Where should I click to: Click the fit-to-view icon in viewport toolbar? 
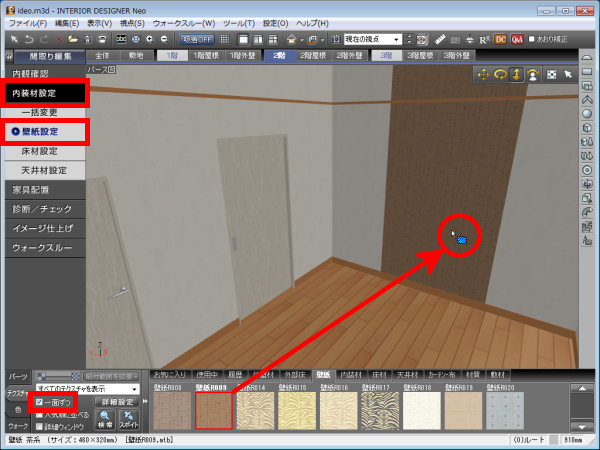coord(550,74)
